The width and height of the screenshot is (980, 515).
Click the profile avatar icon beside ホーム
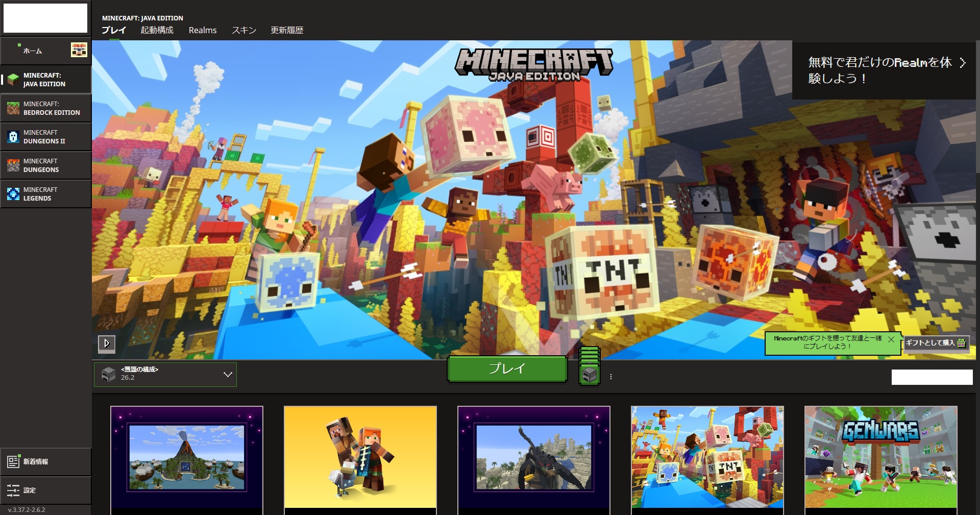[x=79, y=50]
